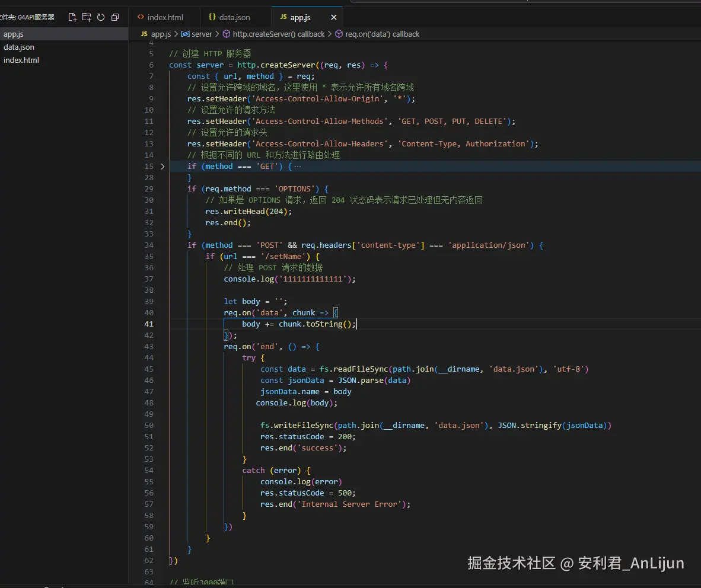Click the variable symbol icon before server breadcrumb
Screen dimensions: 701x588
[185, 34]
